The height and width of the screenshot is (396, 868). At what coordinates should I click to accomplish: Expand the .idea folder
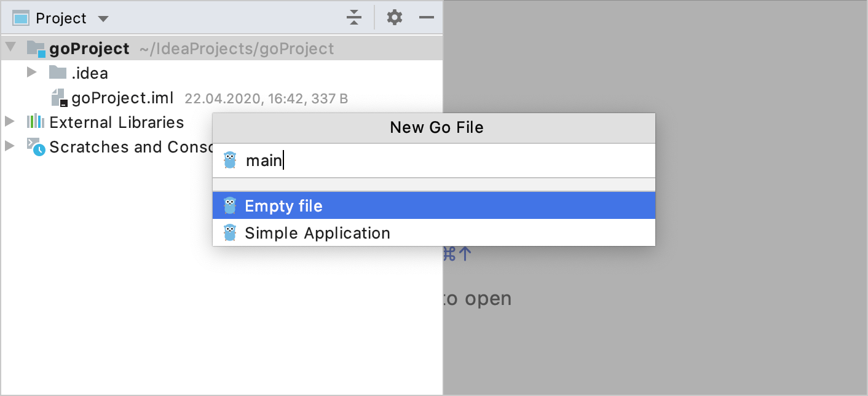[x=32, y=72]
